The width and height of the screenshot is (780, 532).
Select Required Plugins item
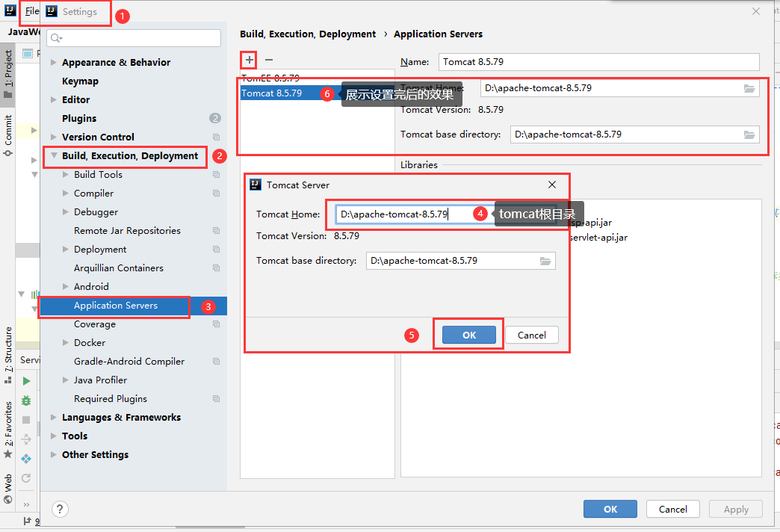click(111, 399)
